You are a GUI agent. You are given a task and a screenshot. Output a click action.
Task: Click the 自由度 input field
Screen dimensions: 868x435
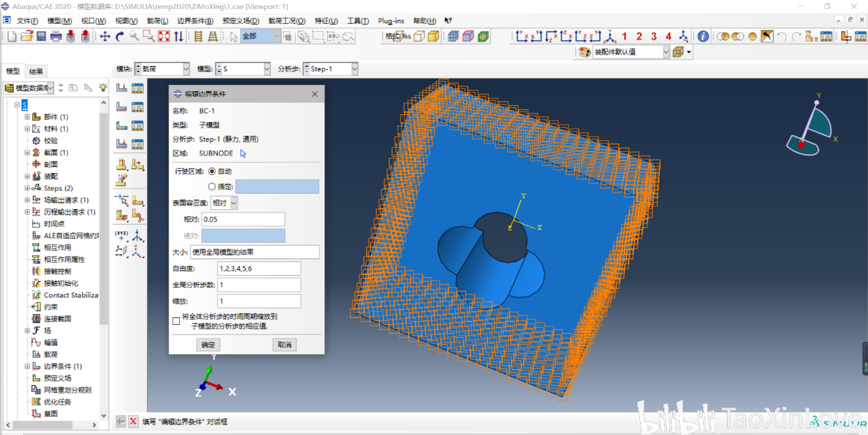coord(259,269)
